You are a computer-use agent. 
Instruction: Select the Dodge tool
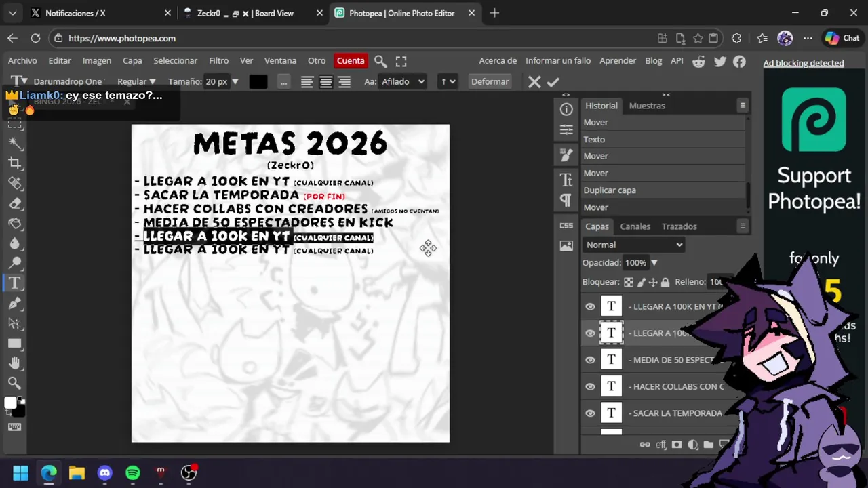tap(15, 263)
